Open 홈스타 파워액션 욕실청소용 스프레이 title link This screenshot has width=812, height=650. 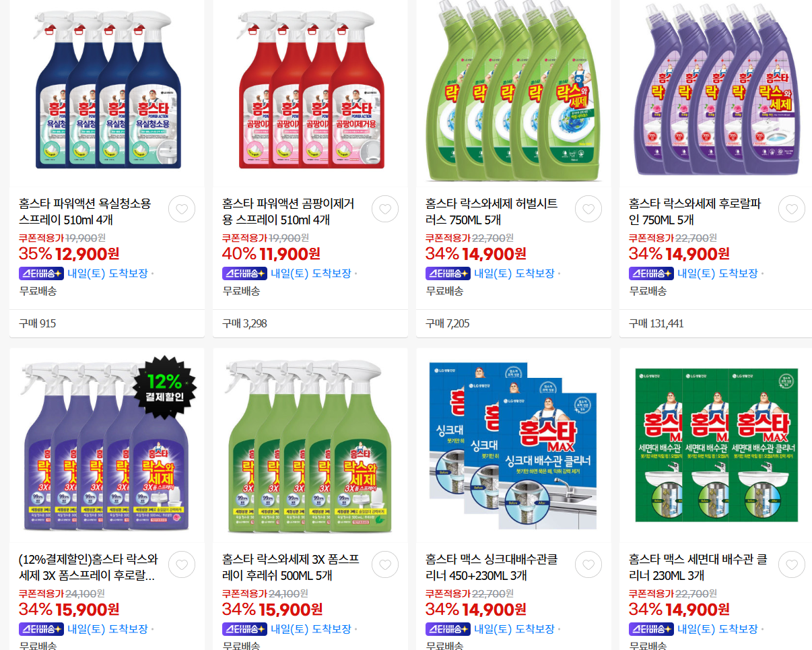[86, 212]
